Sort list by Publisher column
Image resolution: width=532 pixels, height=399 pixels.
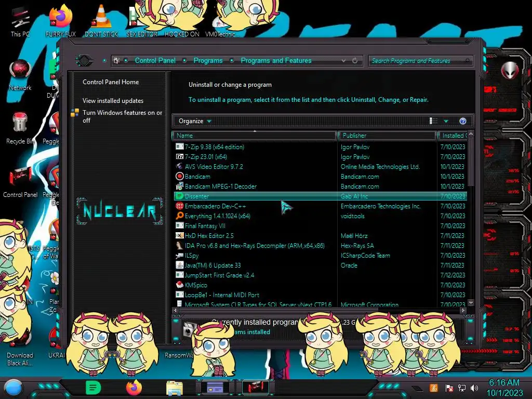[387, 136]
